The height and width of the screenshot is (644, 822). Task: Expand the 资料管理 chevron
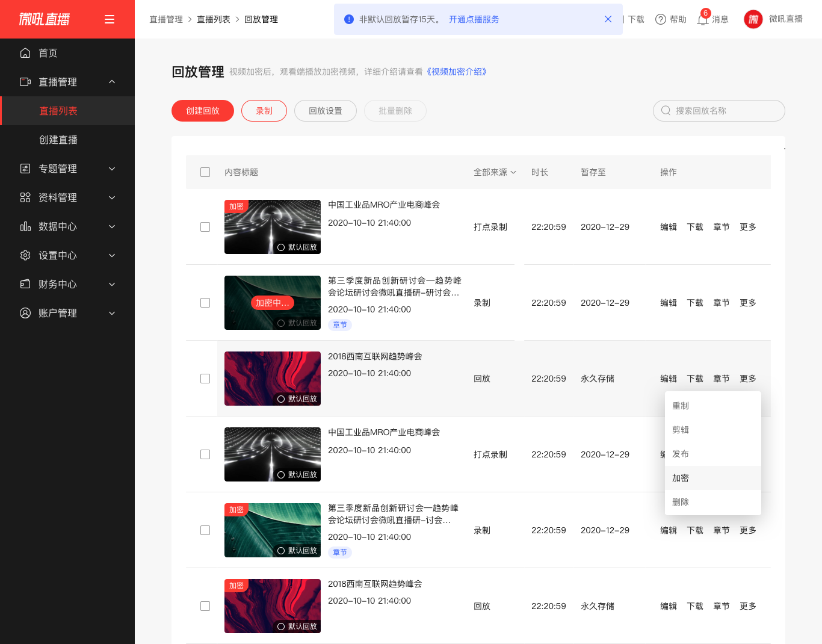coord(112,197)
